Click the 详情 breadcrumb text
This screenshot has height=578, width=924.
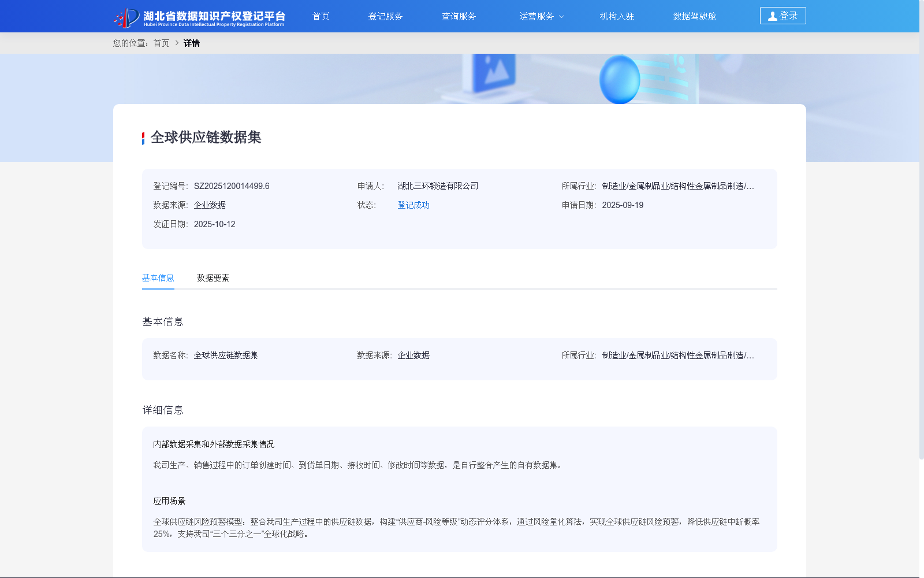tap(192, 43)
